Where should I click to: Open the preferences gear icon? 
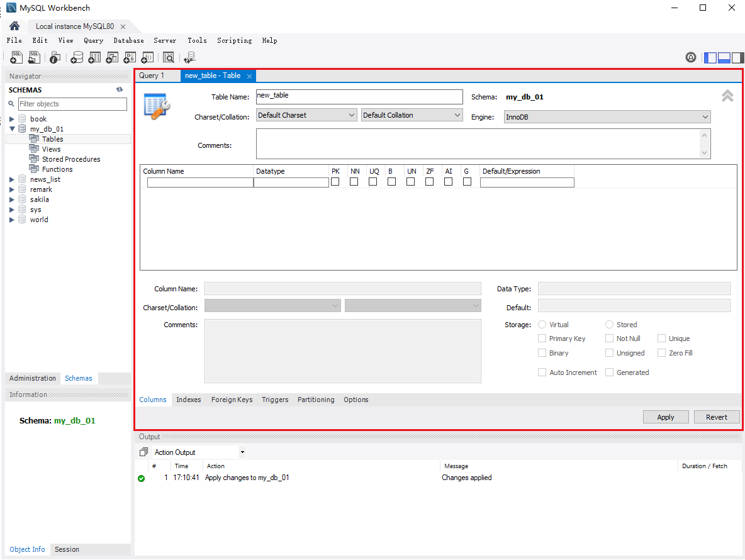coord(691,57)
